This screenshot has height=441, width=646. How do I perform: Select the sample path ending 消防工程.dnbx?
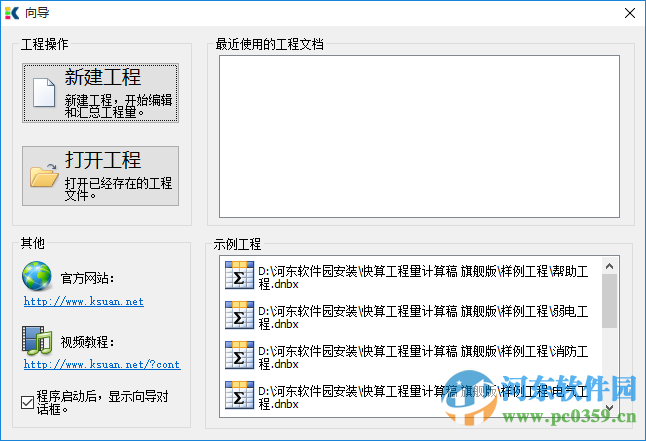click(423, 358)
